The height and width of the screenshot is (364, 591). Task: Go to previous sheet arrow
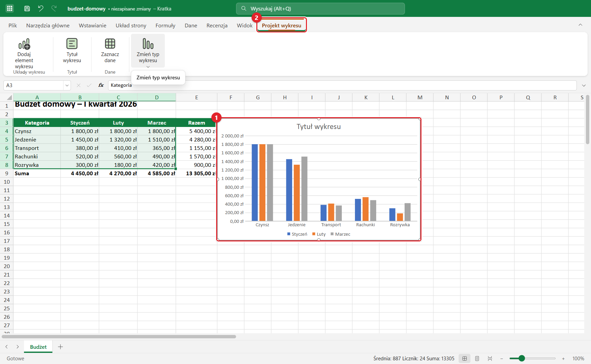(6, 347)
